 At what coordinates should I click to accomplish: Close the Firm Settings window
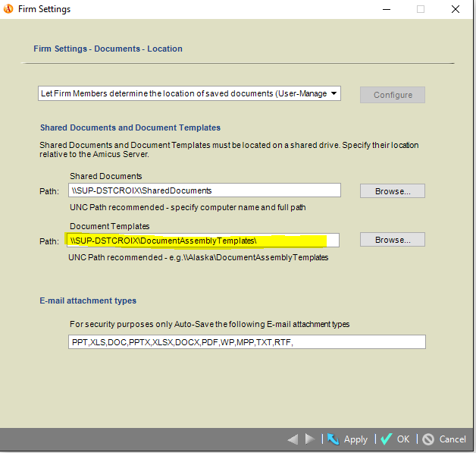[x=456, y=9]
